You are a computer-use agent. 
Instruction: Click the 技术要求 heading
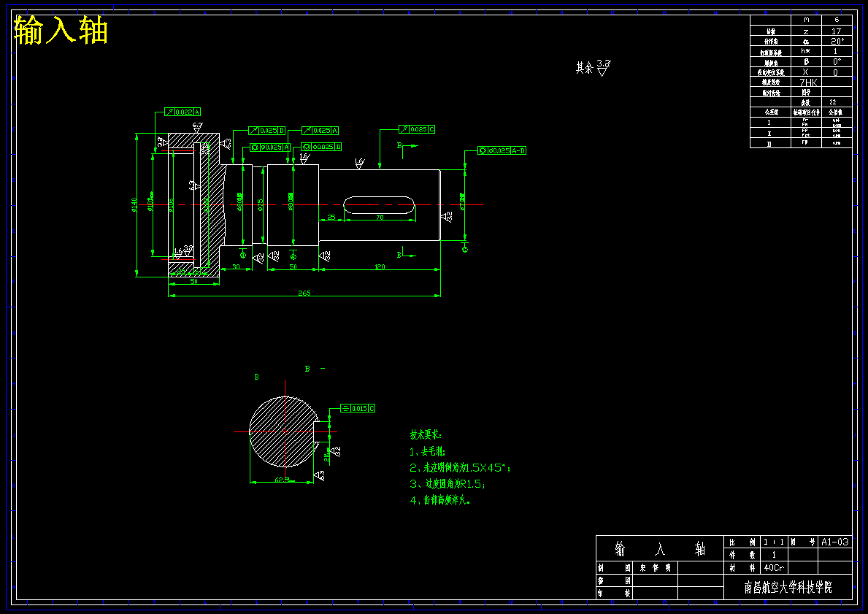pyautogui.click(x=426, y=434)
